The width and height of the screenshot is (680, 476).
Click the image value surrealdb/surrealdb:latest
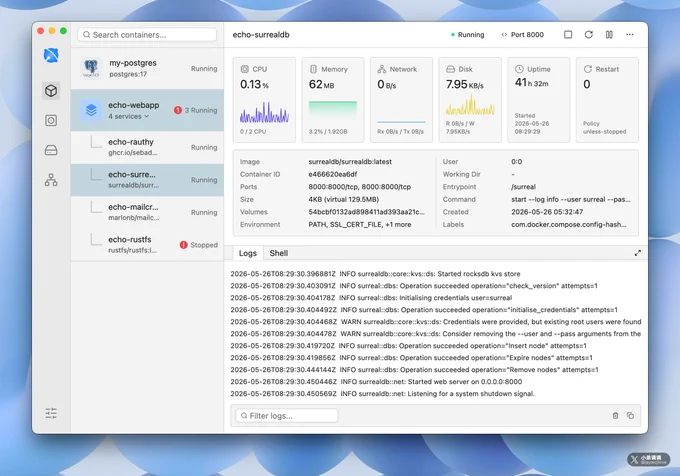(350, 162)
